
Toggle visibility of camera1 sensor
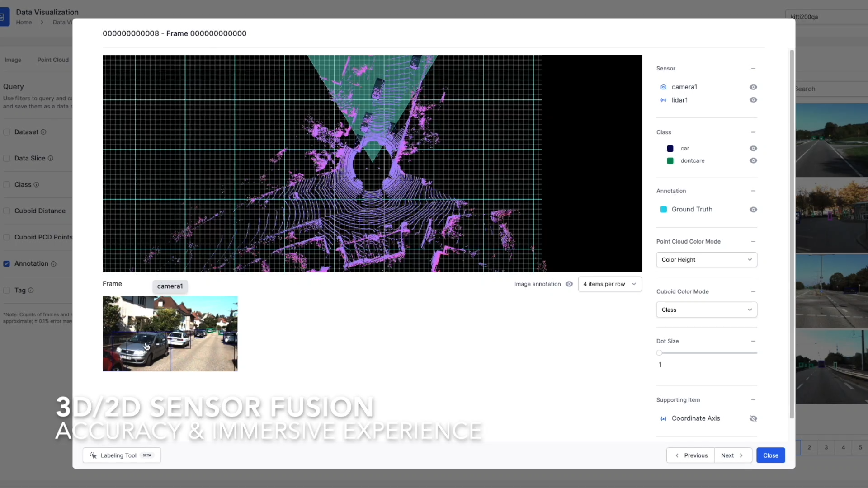[753, 87]
